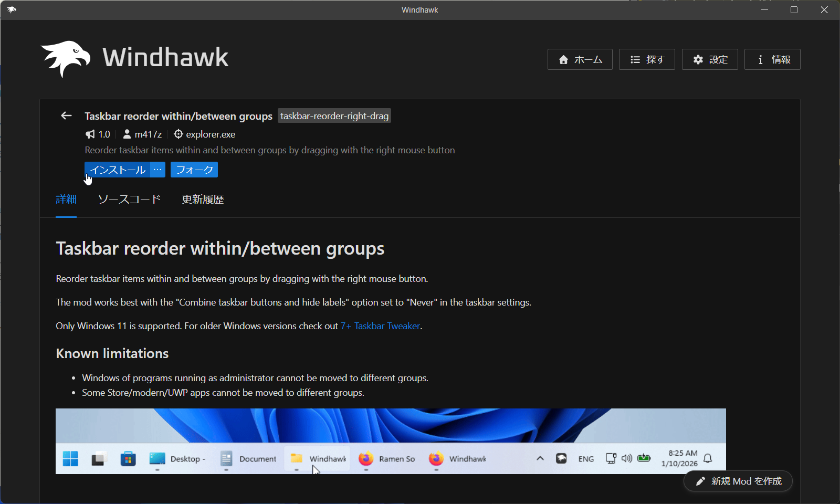Open settings using the gear icon
Image resolution: width=840 pixels, height=504 pixels.
pos(698,59)
